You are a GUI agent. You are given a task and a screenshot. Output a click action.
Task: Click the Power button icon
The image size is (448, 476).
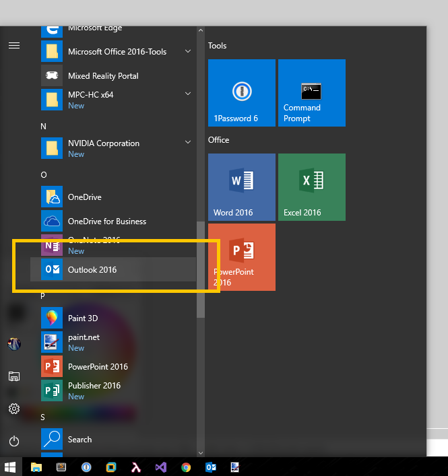(x=14, y=441)
